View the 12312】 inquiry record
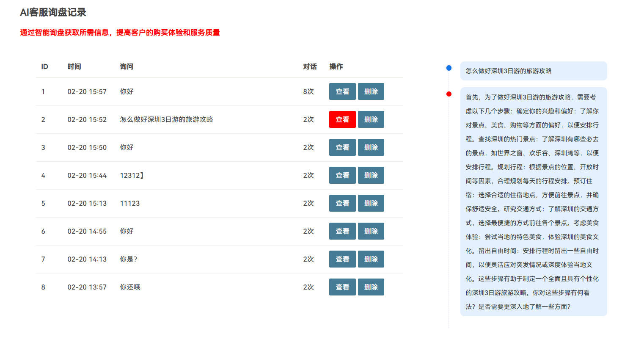The height and width of the screenshot is (345, 644). point(342,175)
